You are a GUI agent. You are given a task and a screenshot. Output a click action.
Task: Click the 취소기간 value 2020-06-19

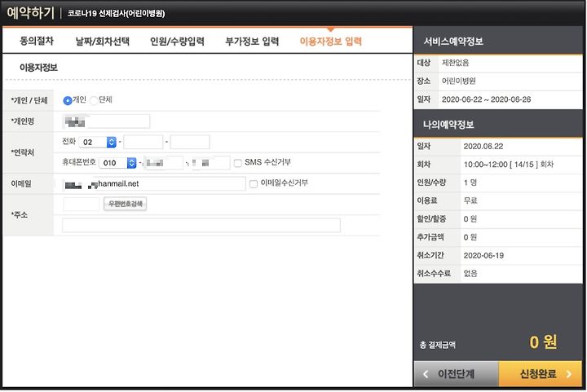coord(483,255)
